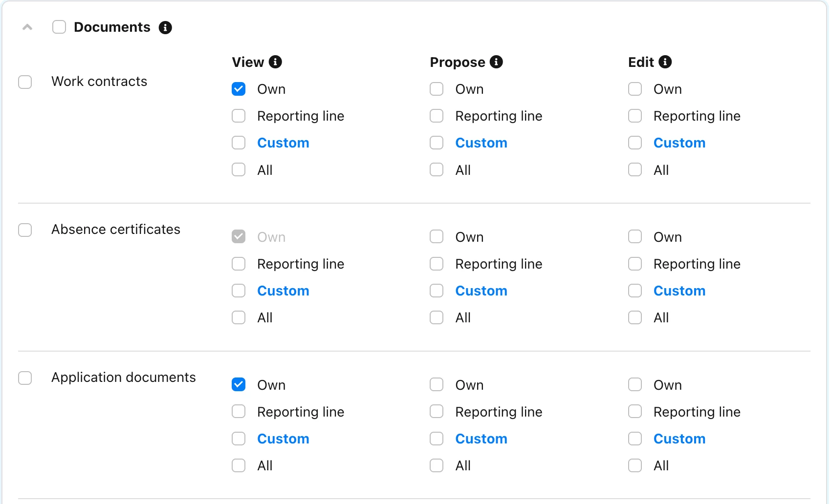
Task: Open Custom link under Edit for Absence certificates
Action: [x=679, y=291]
